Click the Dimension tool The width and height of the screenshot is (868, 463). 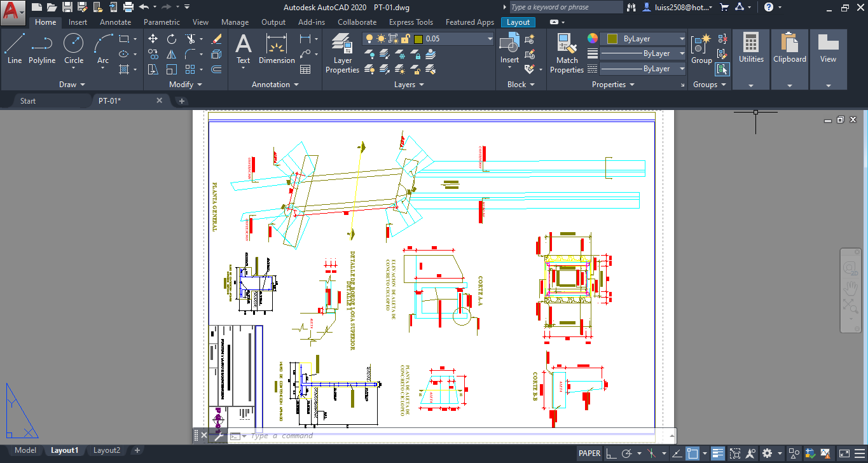pos(277,49)
